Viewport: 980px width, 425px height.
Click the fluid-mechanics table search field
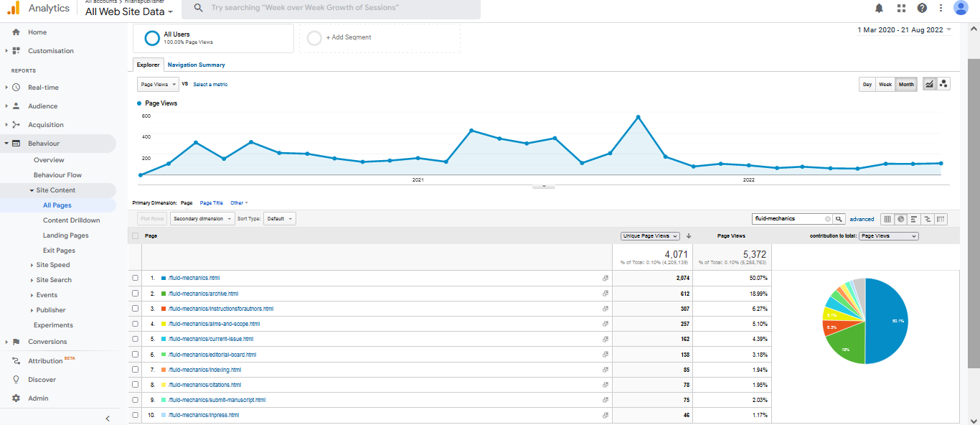coord(787,219)
